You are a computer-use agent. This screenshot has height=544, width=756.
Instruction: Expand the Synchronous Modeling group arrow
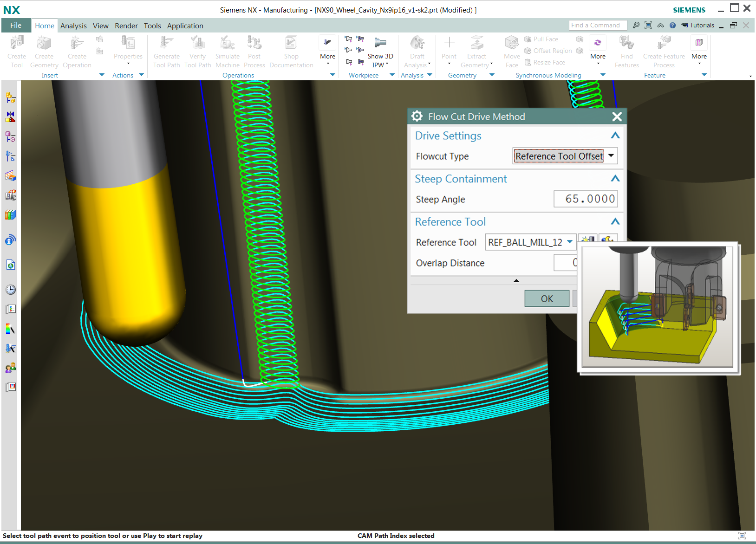603,75
